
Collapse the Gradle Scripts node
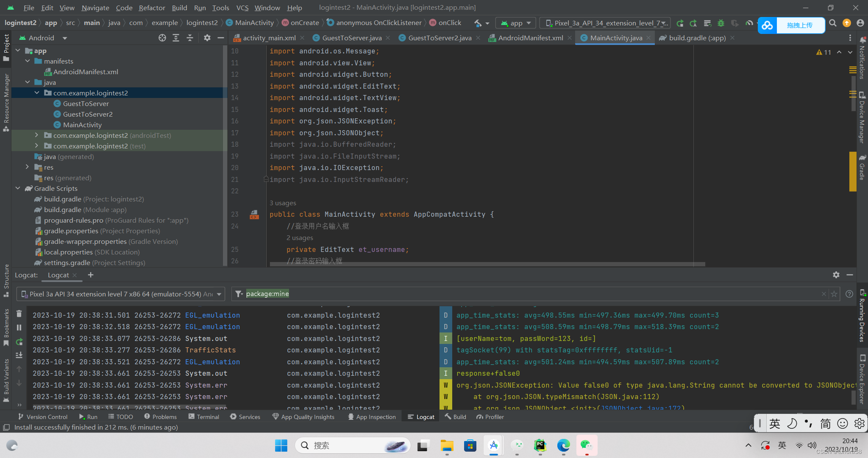click(x=18, y=188)
